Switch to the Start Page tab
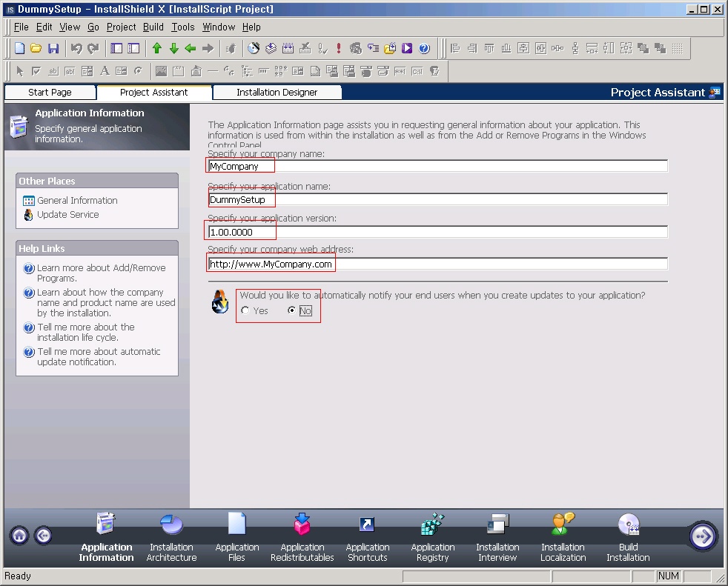 coord(50,93)
